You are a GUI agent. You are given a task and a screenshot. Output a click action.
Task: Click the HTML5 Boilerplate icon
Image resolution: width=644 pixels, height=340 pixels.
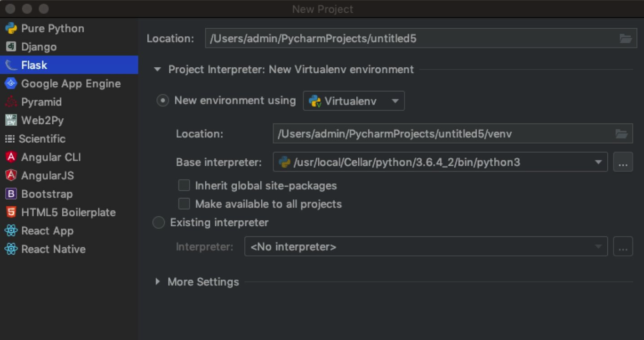11,212
